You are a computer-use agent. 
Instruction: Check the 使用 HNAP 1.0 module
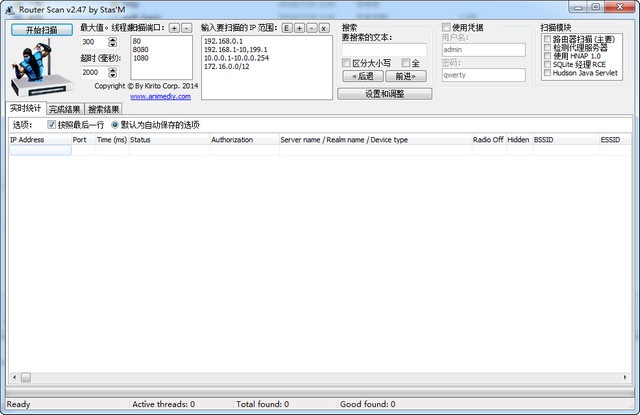[548, 56]
